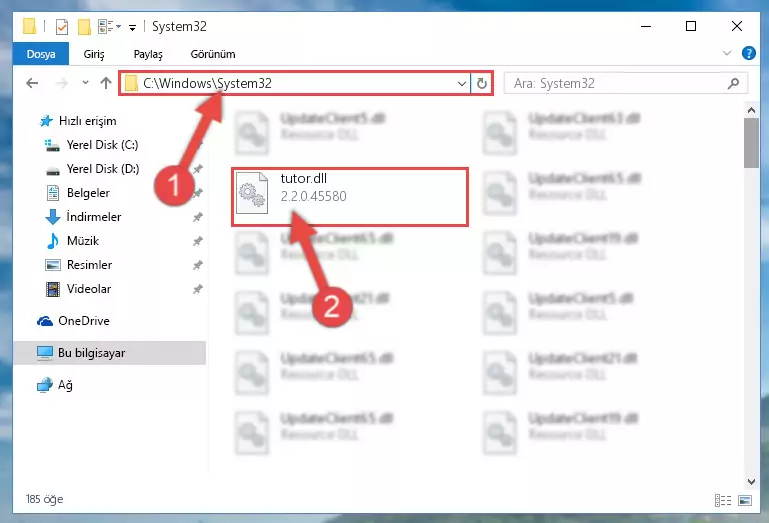769x523 pixels.
Task: Click the scrollbar up arrow
Action: coord(751,110)
